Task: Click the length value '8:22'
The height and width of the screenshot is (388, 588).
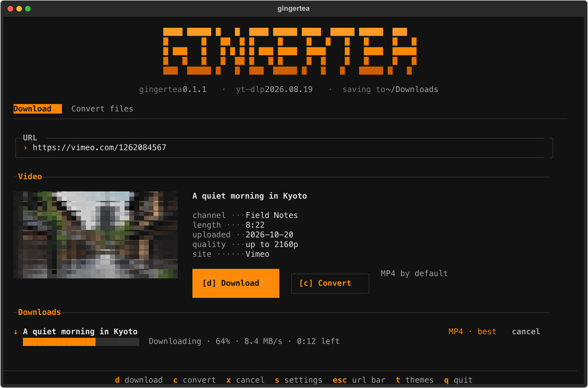Action: 255,225
